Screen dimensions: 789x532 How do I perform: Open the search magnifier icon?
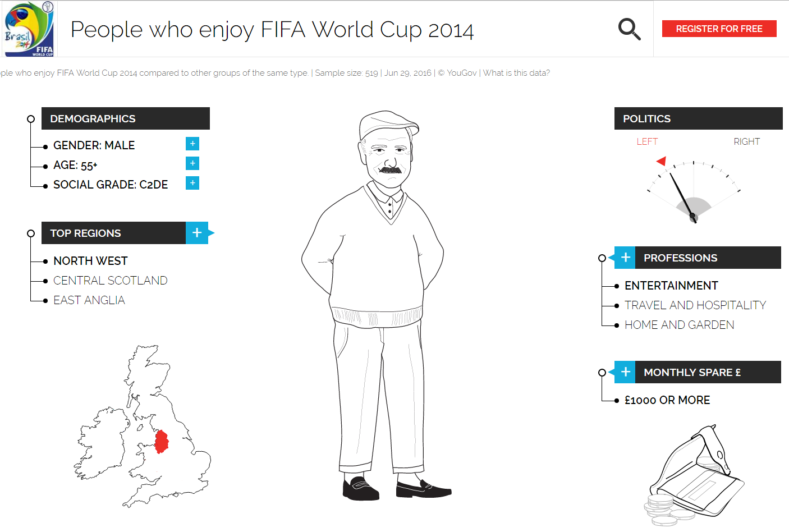point(629,29)
